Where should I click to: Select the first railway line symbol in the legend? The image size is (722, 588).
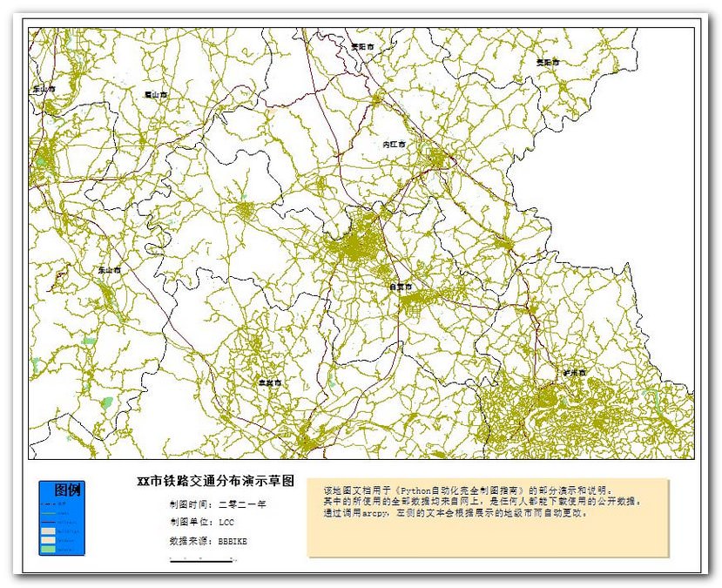click(x=49, y=504)
